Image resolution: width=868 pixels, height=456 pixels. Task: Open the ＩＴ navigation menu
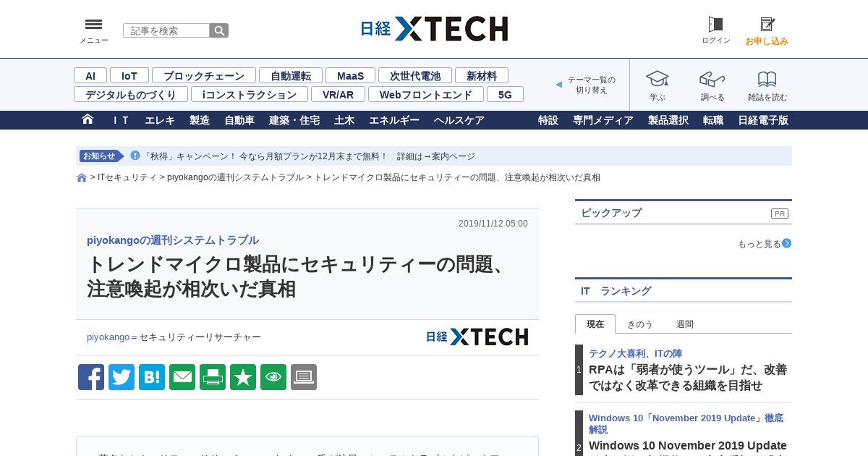coord(121,120)
